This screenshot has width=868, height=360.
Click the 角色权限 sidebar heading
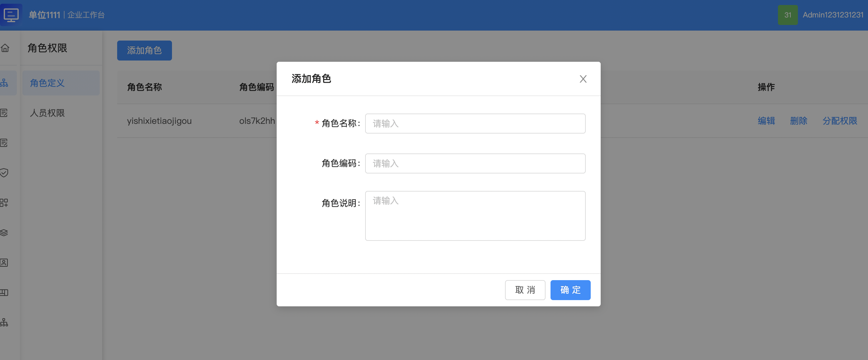click(x=47, y=48)
